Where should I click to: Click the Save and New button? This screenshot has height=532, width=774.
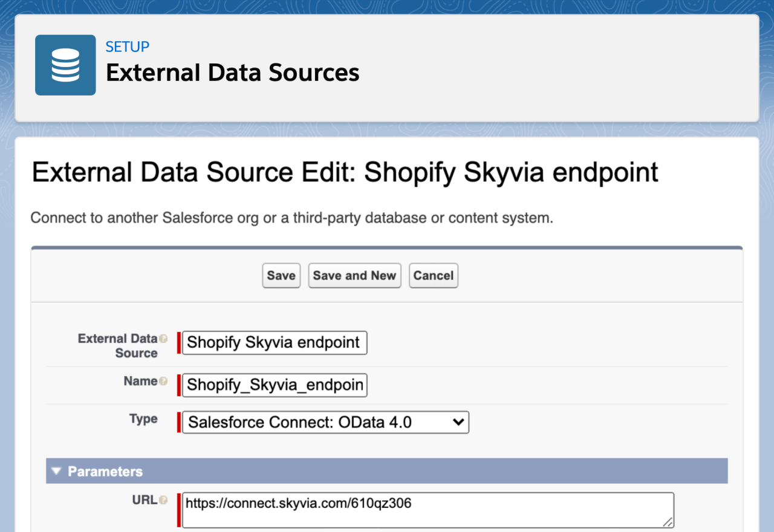click(354, 276)
